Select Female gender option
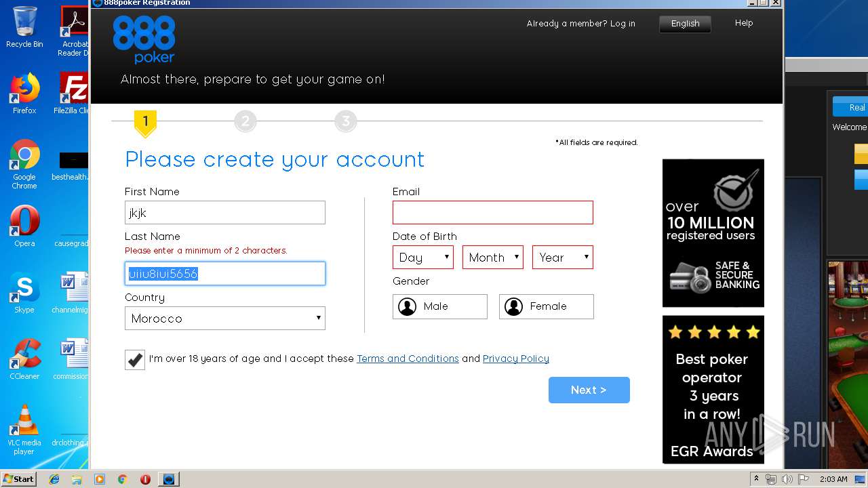The width and height of the screenshot is (868, 488). point(546,306)
